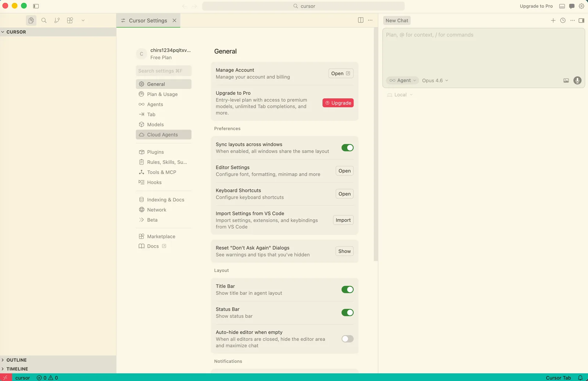Open Network settings

tap(164, 210)
